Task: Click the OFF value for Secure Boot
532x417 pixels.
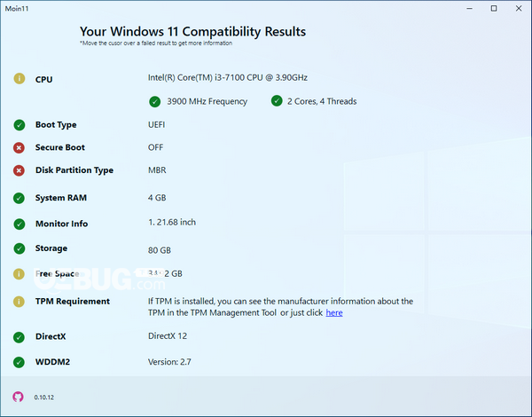Action: [156, 147]
